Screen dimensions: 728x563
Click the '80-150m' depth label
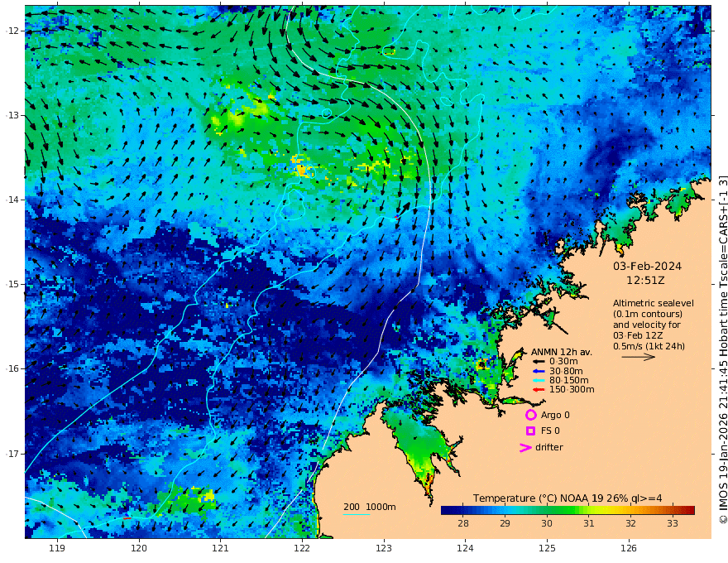point(569,381)
